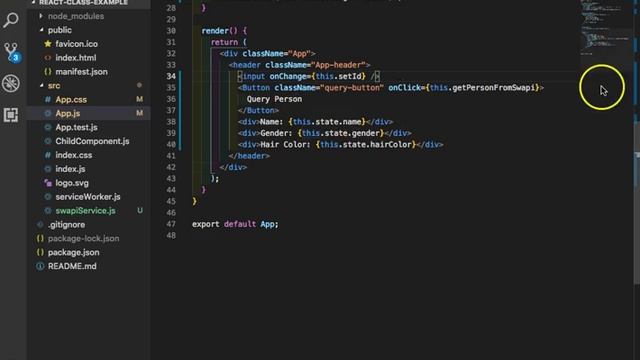Open Source Control view with 3 changes
Screen dimensions: 640x360
11,52
